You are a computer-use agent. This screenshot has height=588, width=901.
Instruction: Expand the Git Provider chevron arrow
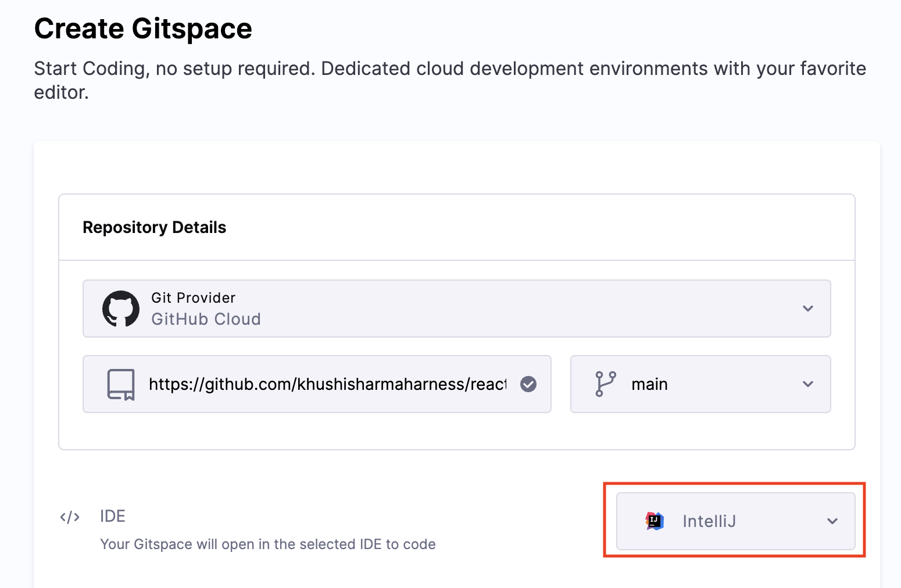[x=807, y=309]
